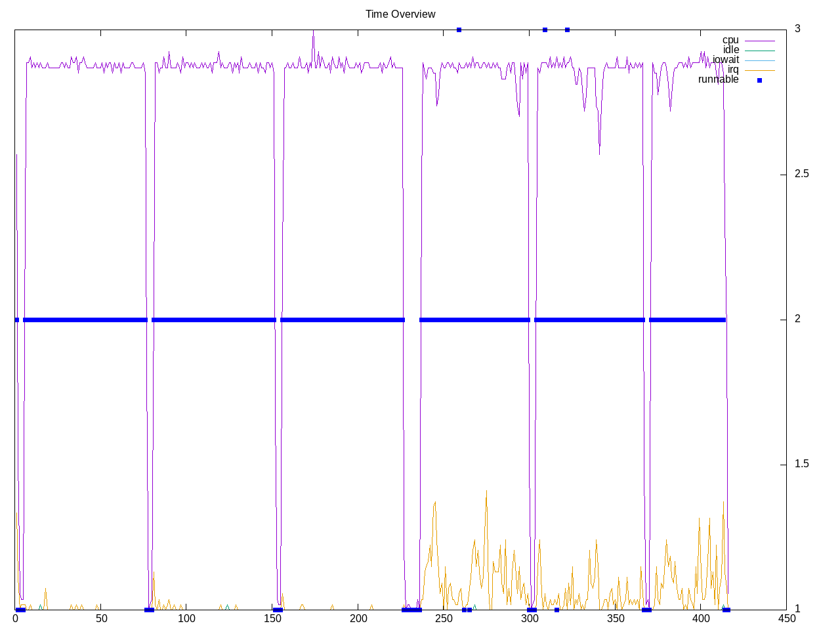Click the x-axis tick label 450
The width and height of the screenshot is (840, 630).
[786, 618]
